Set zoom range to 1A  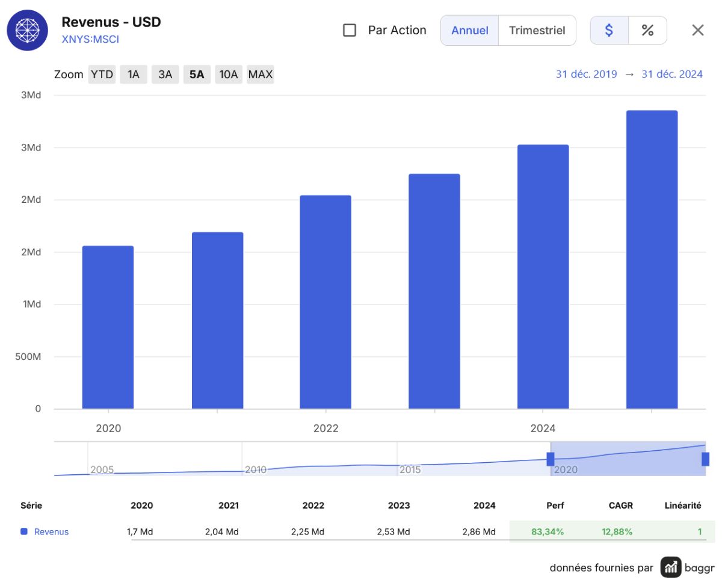click(134, 75)
